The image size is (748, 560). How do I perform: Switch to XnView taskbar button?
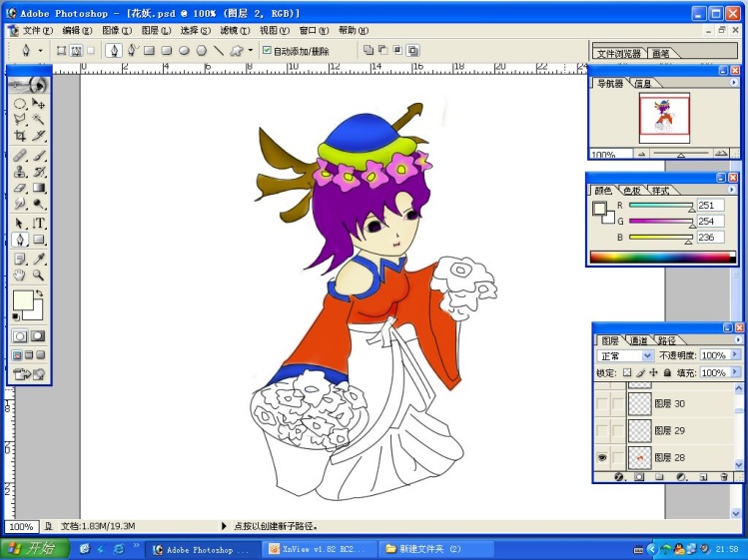point(319,549)
